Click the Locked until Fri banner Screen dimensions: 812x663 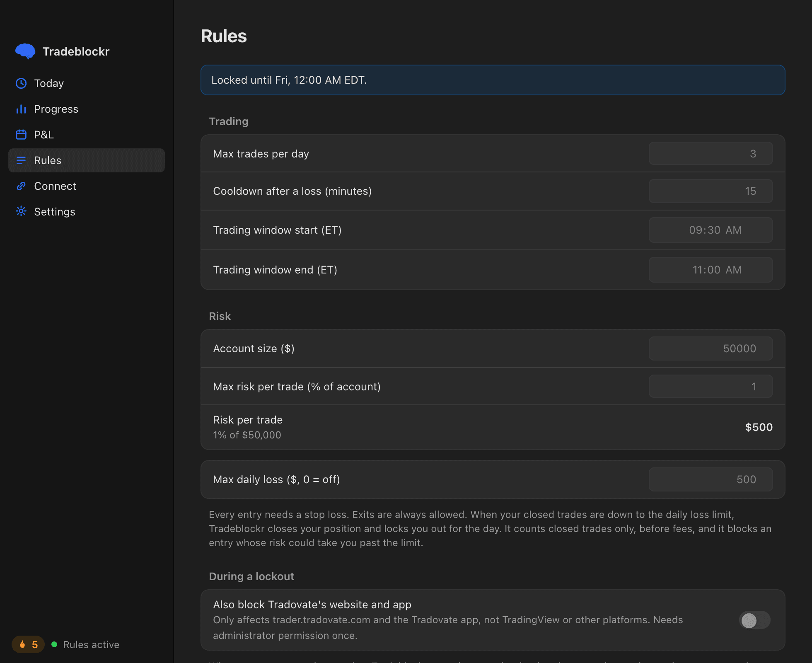493,80
